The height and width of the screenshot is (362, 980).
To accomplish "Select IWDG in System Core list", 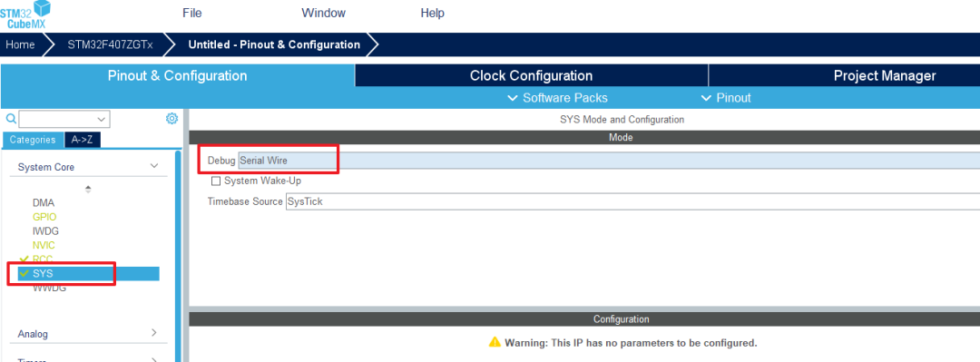I will pyautogui.click(x=45, y=230).
